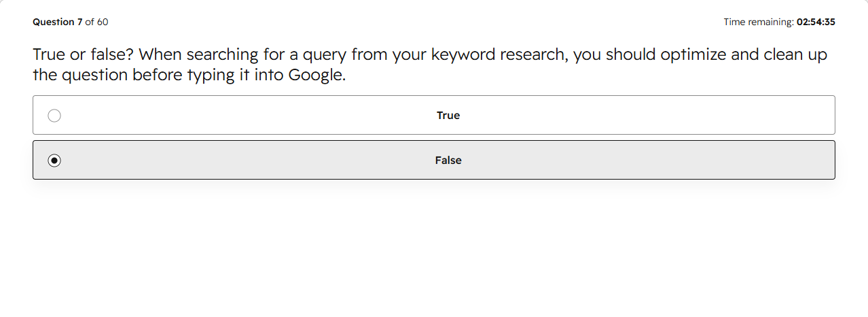Click the question text about keyword research
Image resolution: width=868 pixels, height=317 pixels.
point(430,65)
